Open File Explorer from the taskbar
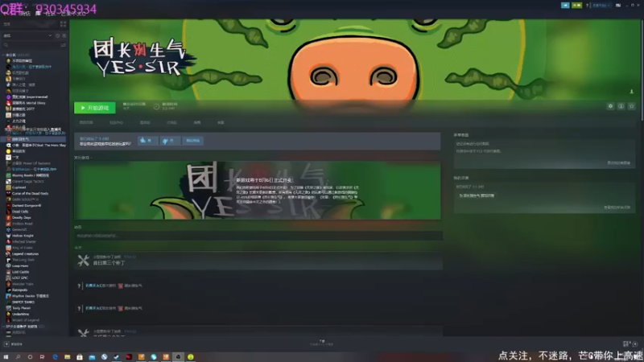This screenshot has width=644, height=362. pyautogui.click(x=68, y=356)
